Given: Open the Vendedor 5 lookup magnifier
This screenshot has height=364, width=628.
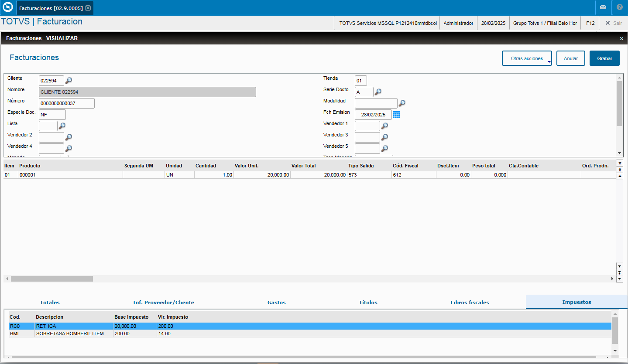Looking at the screenshot, I should [384, 149].
